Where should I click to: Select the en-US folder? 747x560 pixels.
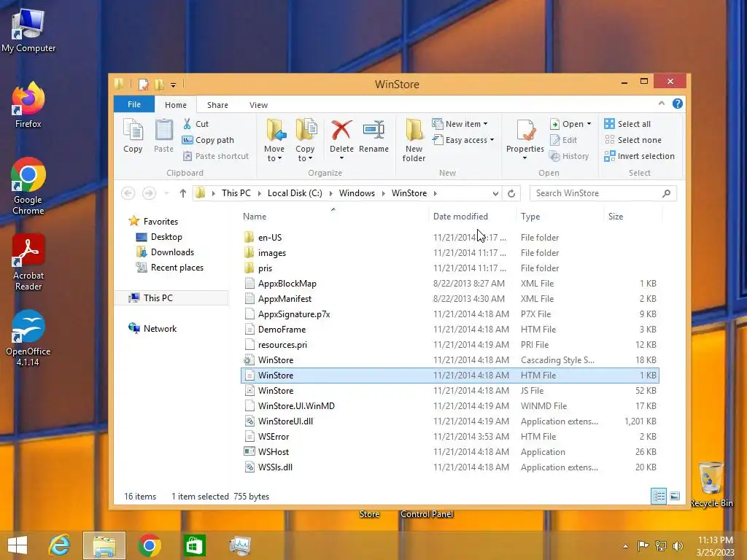[x=270, y=237]
